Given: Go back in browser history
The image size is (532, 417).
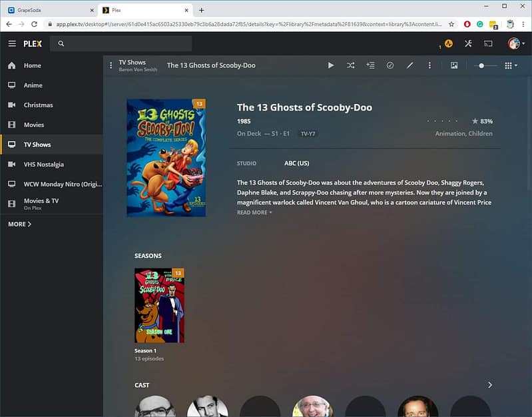Looking at the screenshot, I should coord(9,24).
